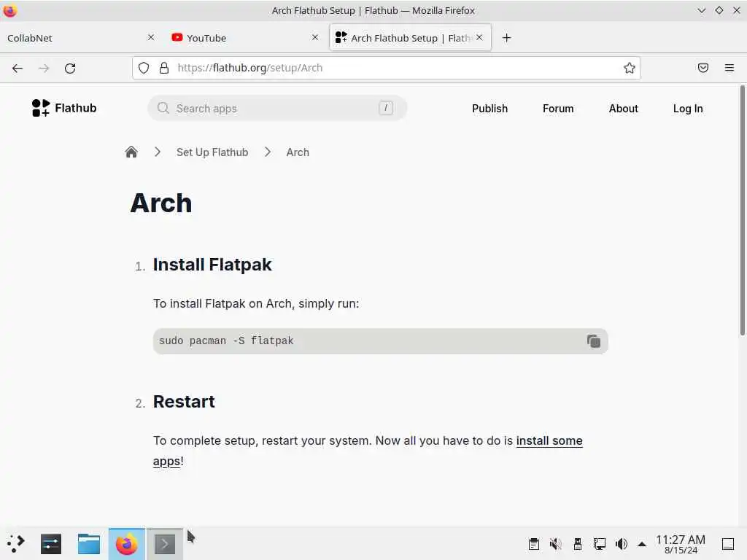The image size is (747, 560).
Task: Open System Settings from the taskbar
Action: (51, 544)
